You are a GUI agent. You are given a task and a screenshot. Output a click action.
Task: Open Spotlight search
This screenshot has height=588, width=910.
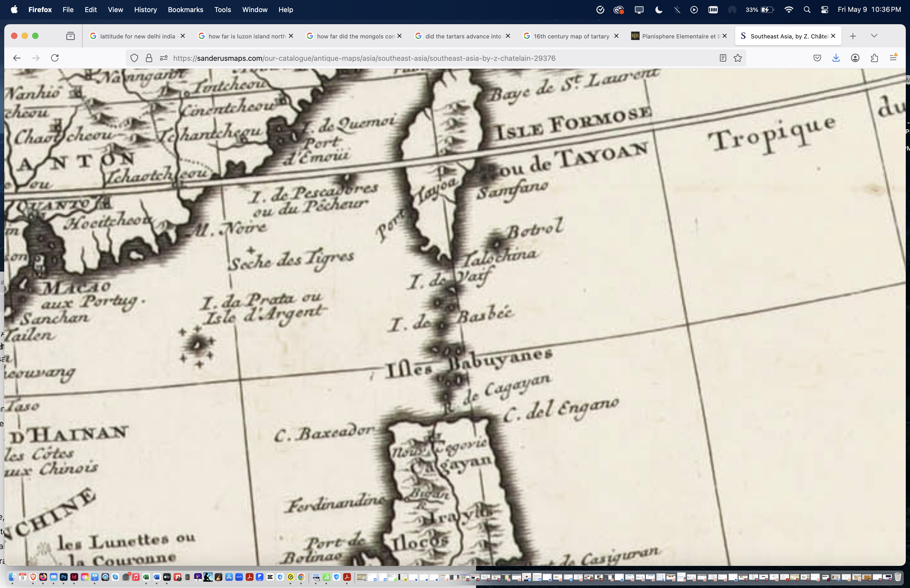pyautogui.click(x=807, y=9)
